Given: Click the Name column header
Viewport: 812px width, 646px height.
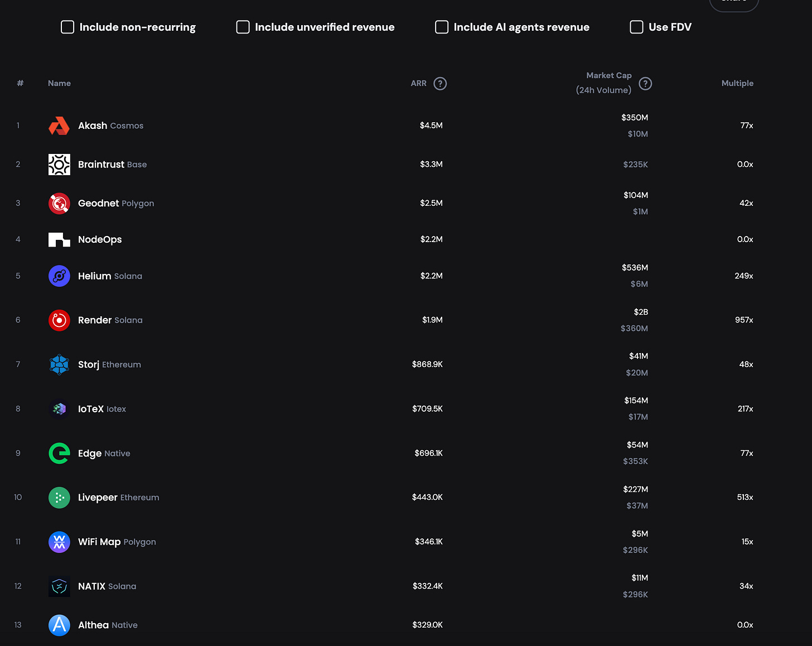Looking at the screenshot, I should (x=59, y=83).
